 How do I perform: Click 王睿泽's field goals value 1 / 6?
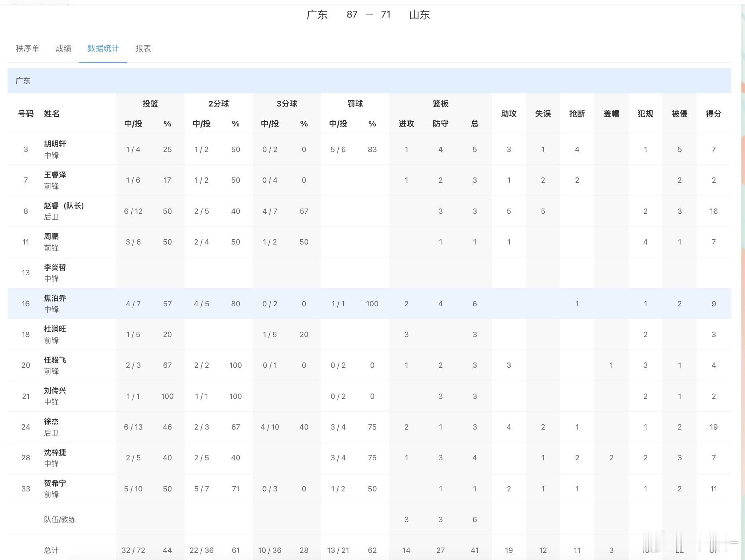click(x=133, y=180)
